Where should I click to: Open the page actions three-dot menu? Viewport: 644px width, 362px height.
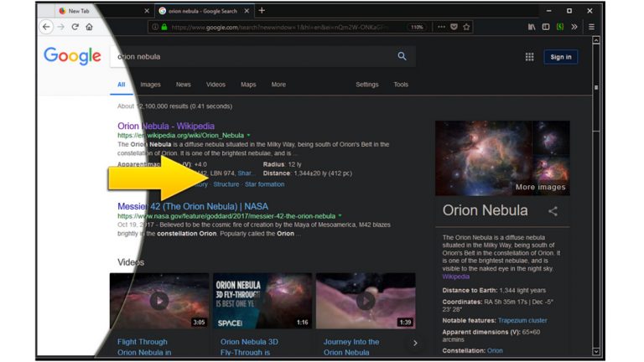pyautogui.click(x=441, y=27)
